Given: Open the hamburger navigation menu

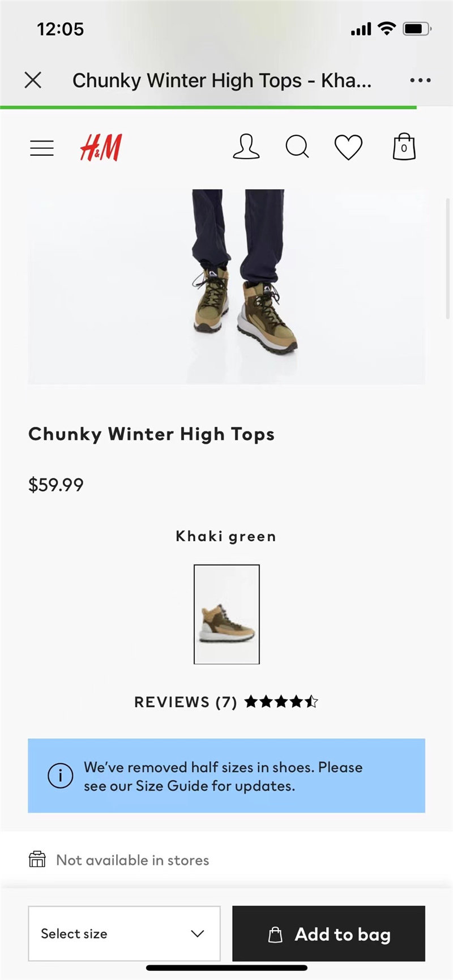Looking at the screenshot, I should click(42, 148).
